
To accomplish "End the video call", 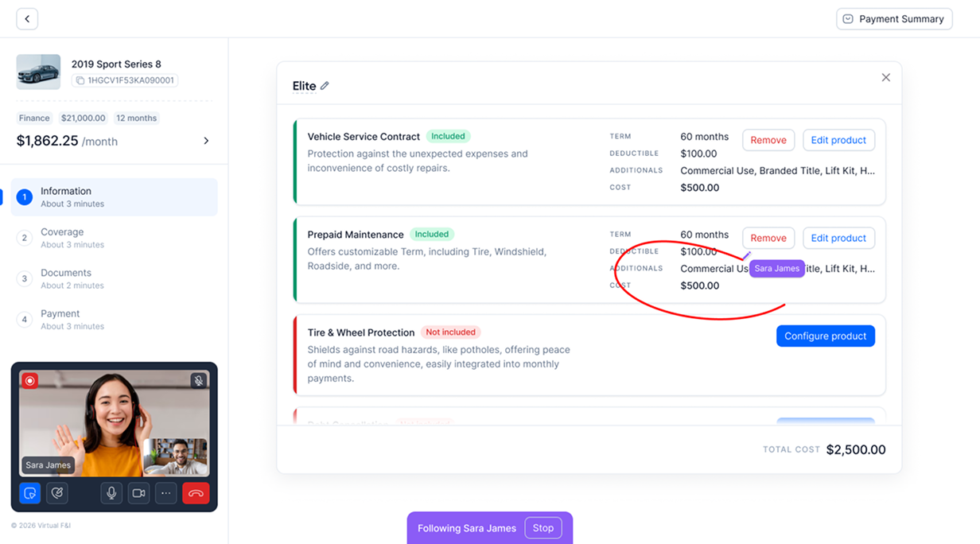I will pyautogui.click(x=196, y=493).
